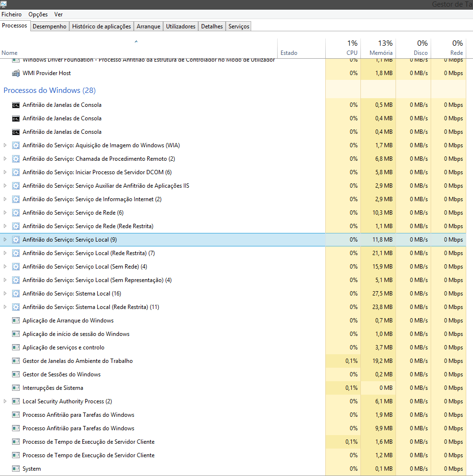
Task: Switch to the Desempenho tab
Action: pyautogui.click(x=50, y=26)
